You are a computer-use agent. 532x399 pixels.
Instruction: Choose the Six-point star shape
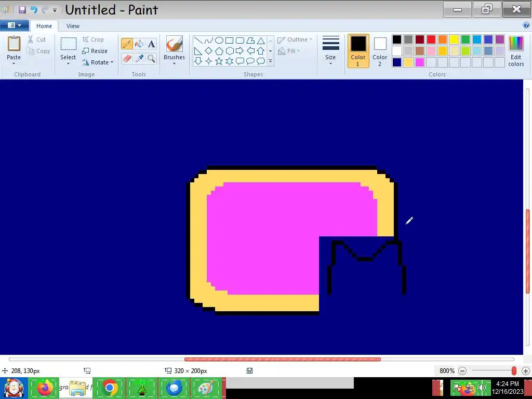coord(229,61)
